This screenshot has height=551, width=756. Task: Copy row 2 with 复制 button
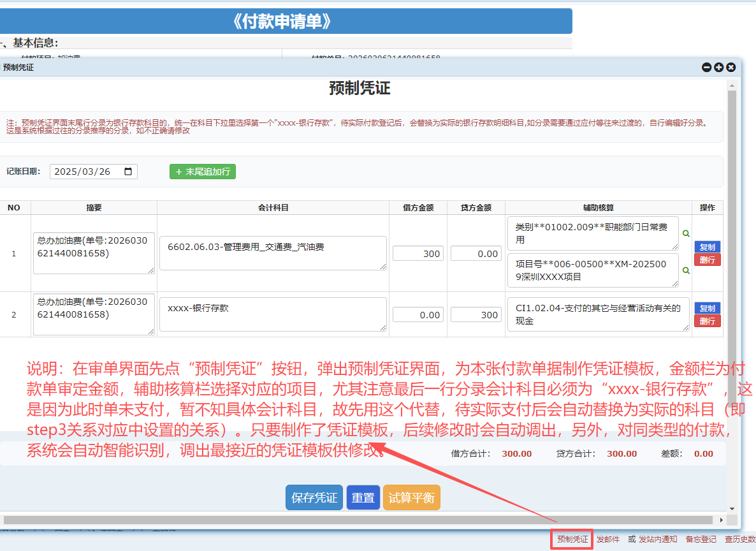click(x=707, y=308)
